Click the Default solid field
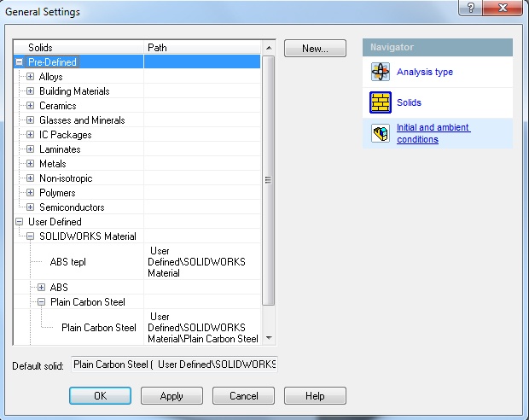The image size is (529, 420). coord(174,365)
